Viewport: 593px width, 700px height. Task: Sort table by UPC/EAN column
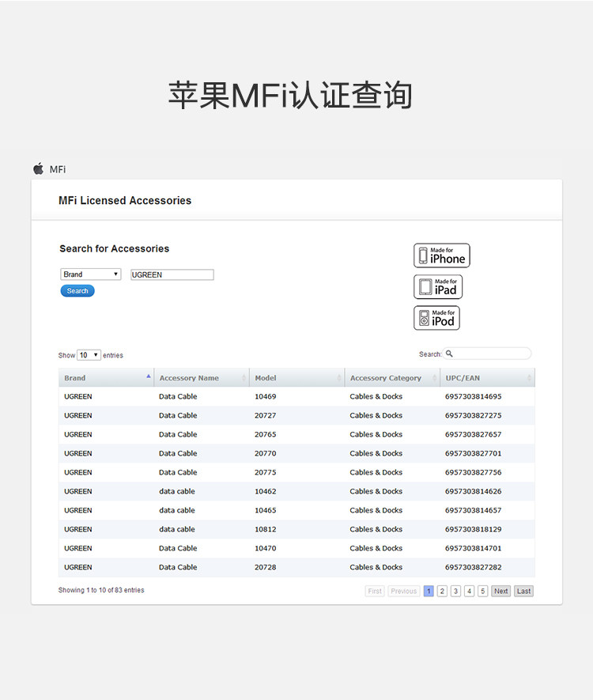tap(488, 377)
